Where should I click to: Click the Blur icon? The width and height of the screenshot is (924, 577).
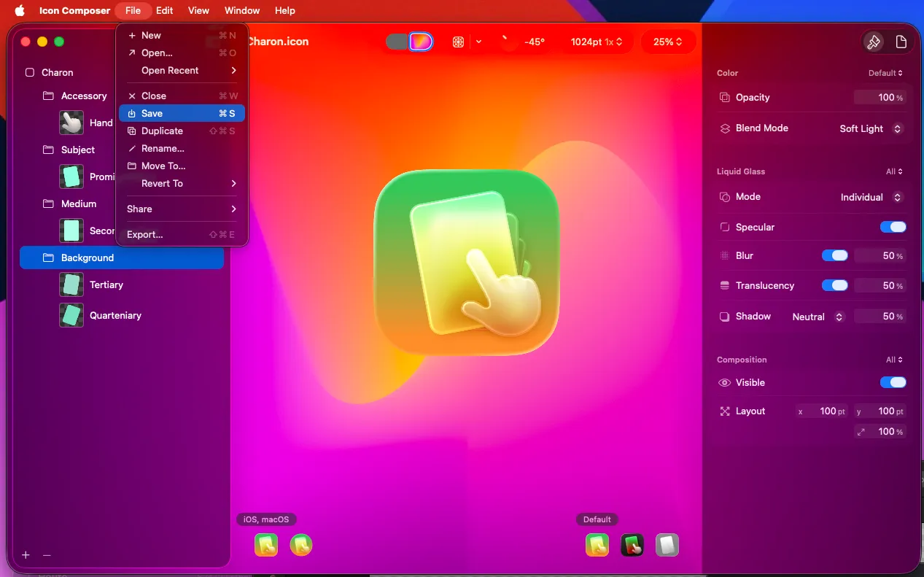tap(725, 255)
